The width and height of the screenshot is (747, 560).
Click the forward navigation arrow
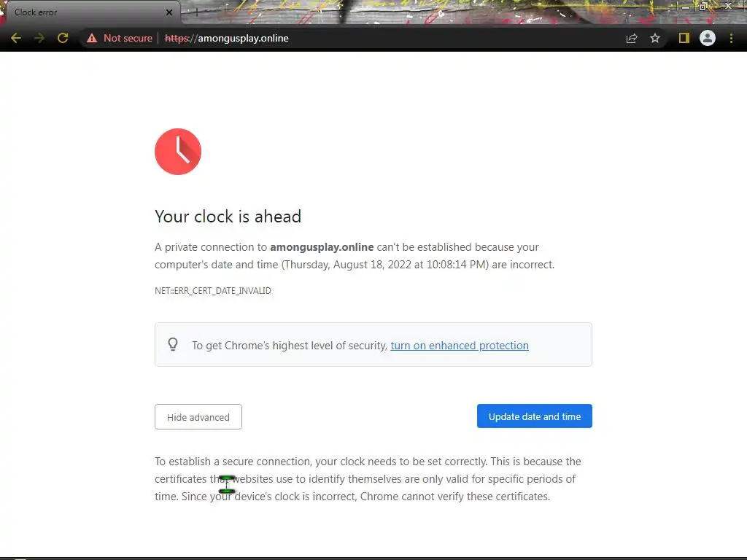coord(39,38)
